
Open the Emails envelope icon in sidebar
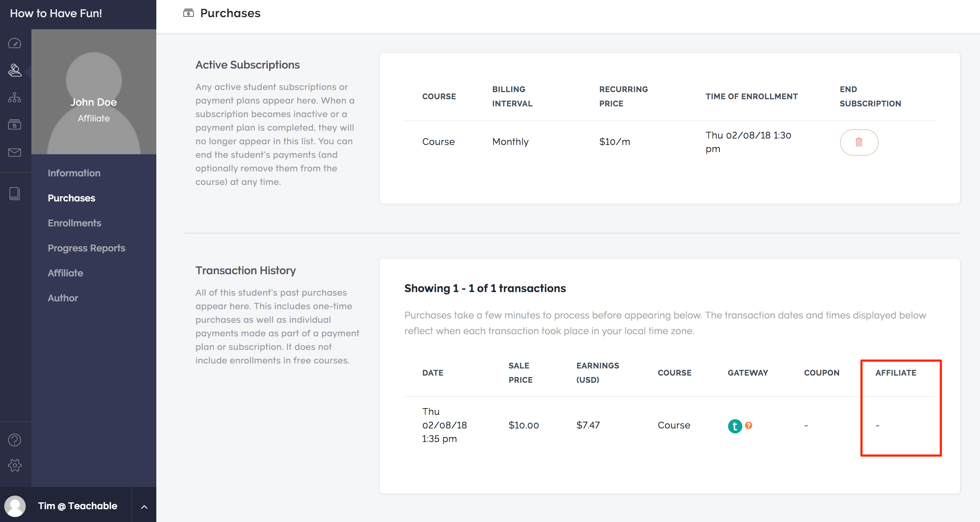click(x=15, y=152)
